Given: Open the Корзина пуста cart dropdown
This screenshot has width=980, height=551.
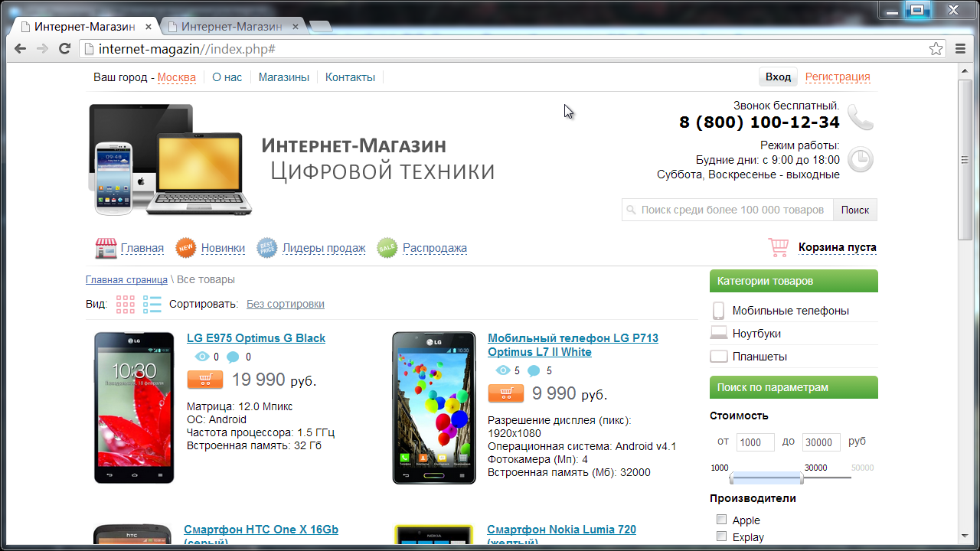Looking at the screenshot, I should point(838,247).
